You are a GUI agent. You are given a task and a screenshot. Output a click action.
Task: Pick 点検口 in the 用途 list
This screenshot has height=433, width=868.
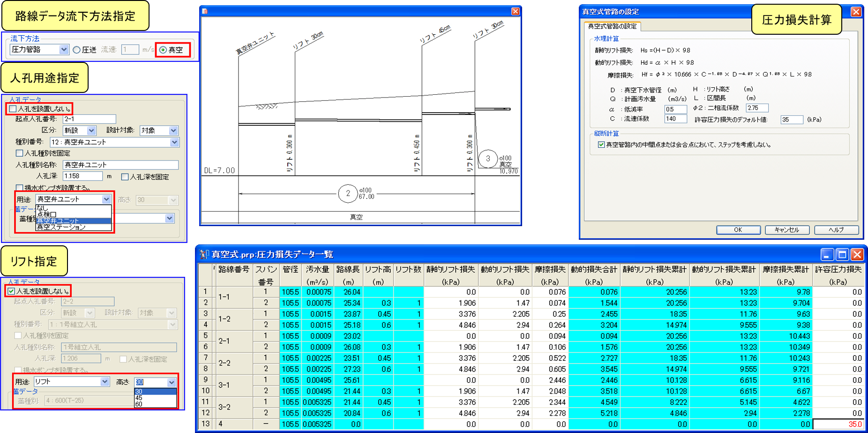point(46,214)
